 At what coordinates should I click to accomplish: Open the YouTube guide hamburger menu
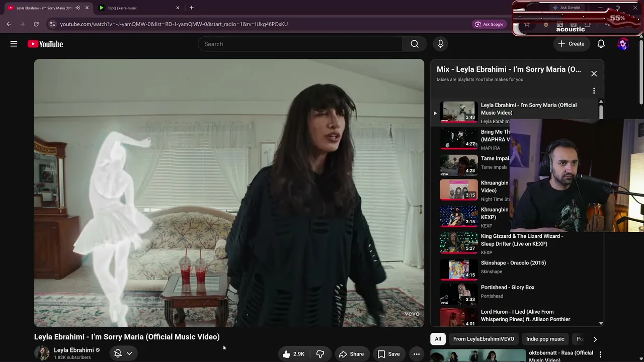[x=14, y=44]
